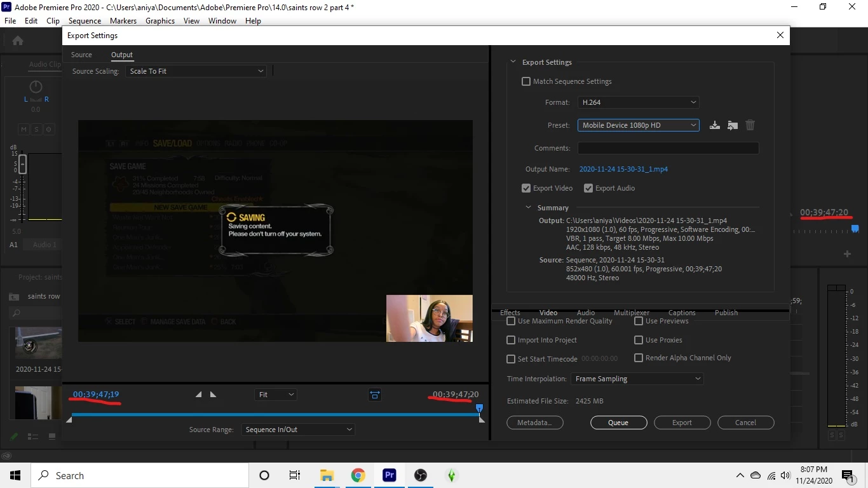Click Premiere Pro taskbar icon
This screenshot has width=868, height=488.
pyautogui.click(x=389, y=475)
